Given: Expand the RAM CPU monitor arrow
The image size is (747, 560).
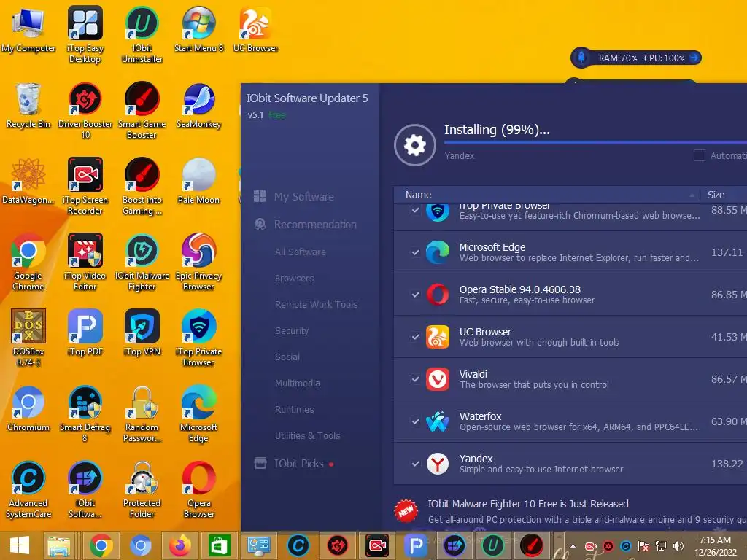Looking at the screenshot, I should click(x=694, y=58).
